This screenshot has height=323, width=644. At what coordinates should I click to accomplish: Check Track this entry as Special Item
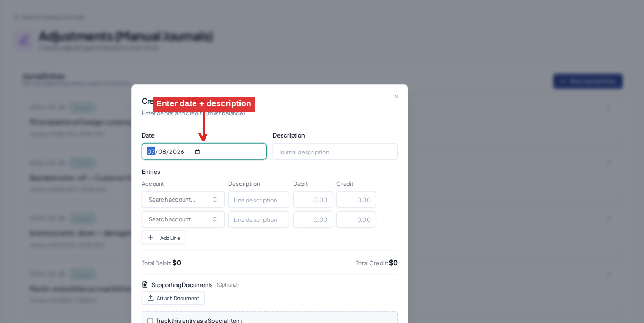click(150, 321)
